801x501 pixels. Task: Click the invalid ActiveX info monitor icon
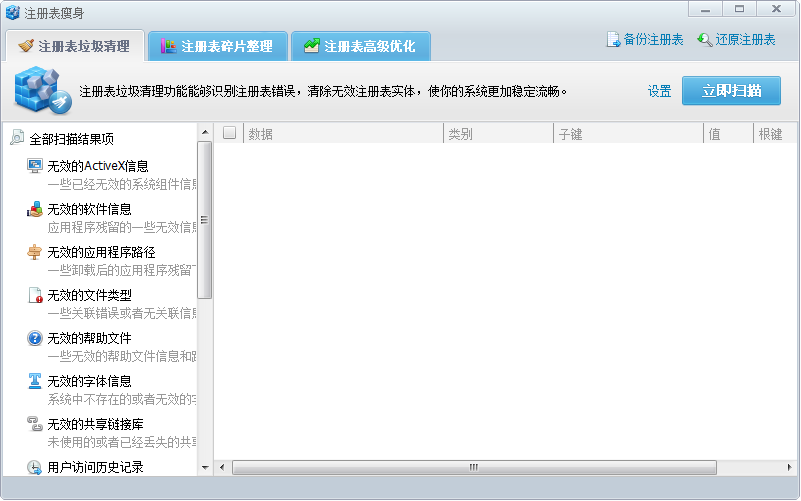click(35, 166)
